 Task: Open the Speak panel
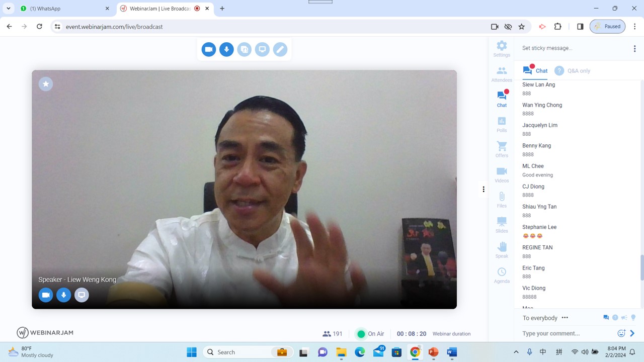click(502, 250)
